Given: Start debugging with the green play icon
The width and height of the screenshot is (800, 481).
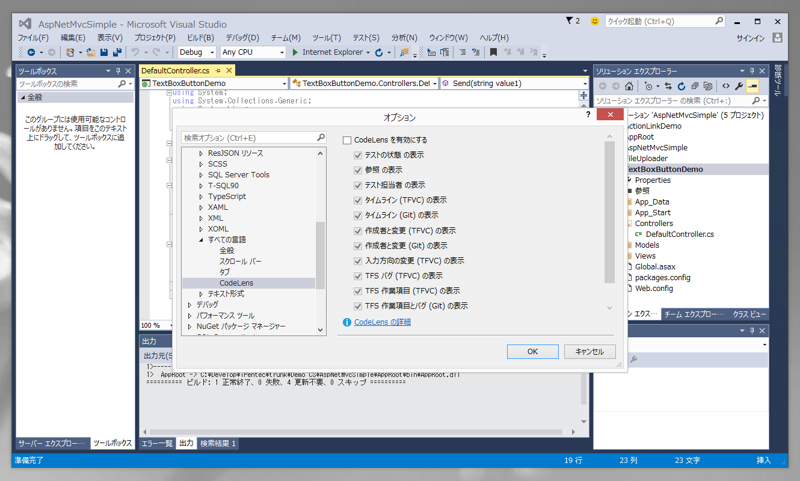Looking at the screenshot, I should tap(295, 52).
